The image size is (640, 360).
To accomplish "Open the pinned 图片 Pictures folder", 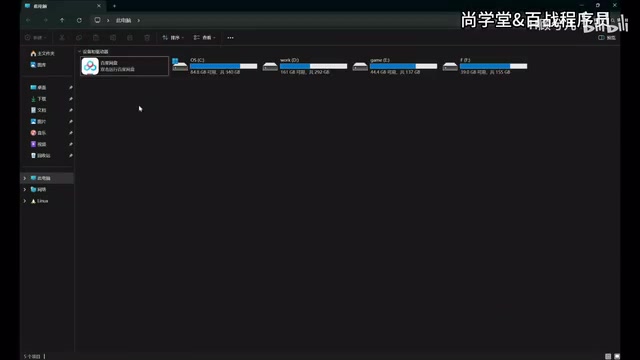I will tap(38, 122).
